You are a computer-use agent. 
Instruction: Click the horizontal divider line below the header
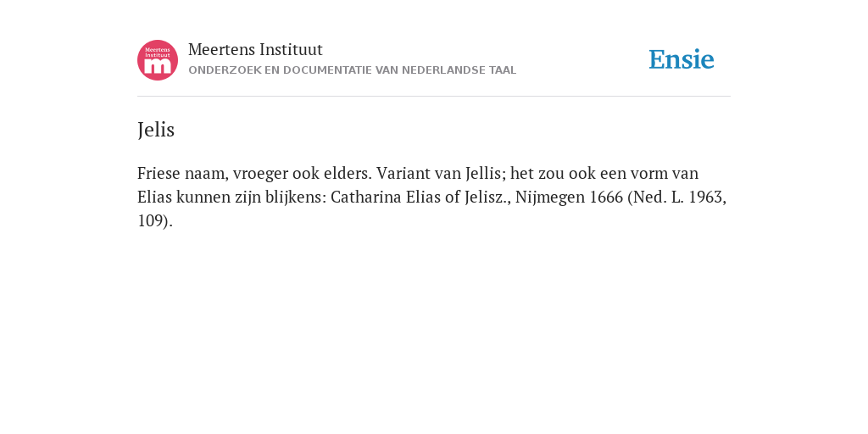(434, 97)
